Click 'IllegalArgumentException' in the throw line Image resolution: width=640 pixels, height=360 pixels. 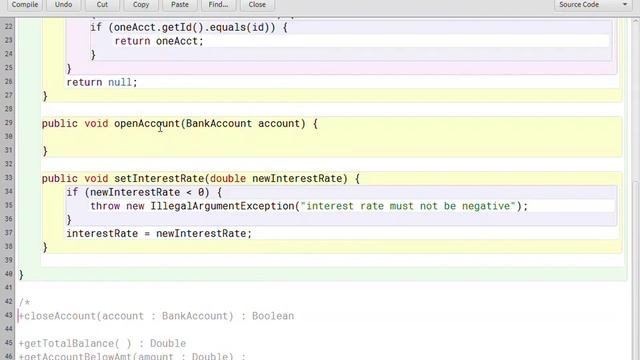(222, 206)
